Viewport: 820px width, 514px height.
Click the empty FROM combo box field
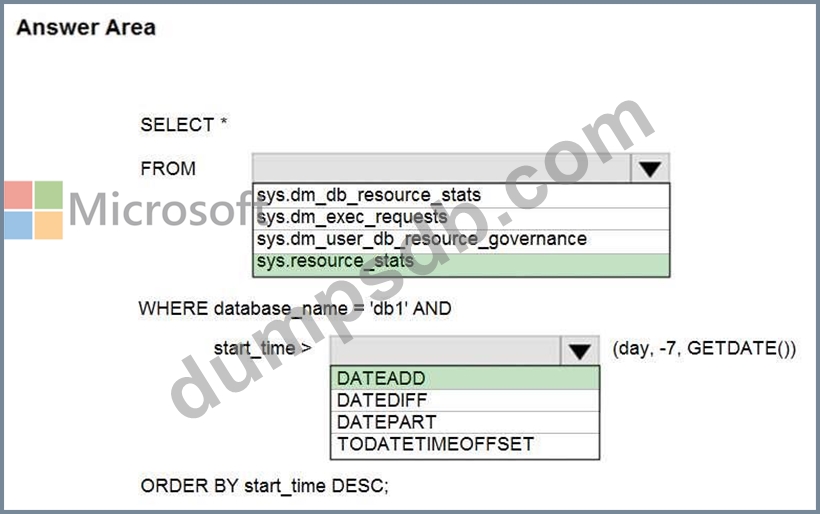coord(443,169)
